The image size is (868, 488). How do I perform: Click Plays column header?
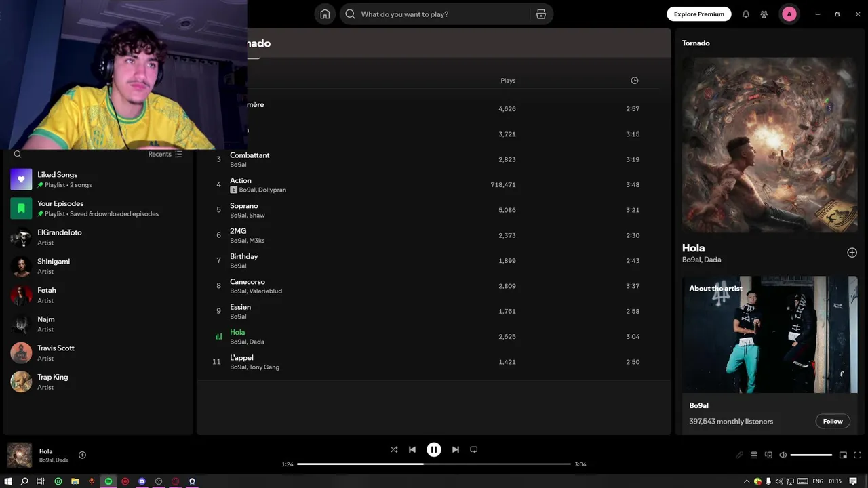tap(508, 80)
